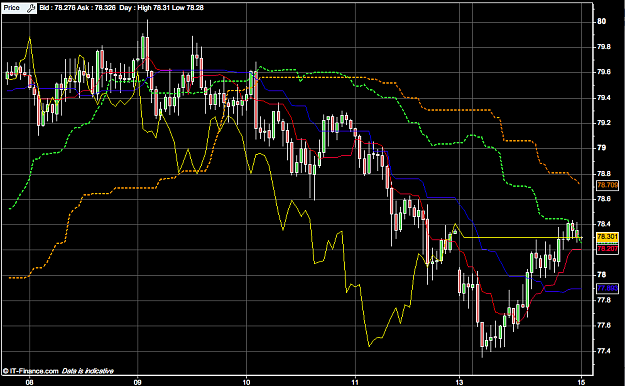Viewport: 625px width, 386px height.
Task: Click the 13 date axis label
Action: click(460, 382)
